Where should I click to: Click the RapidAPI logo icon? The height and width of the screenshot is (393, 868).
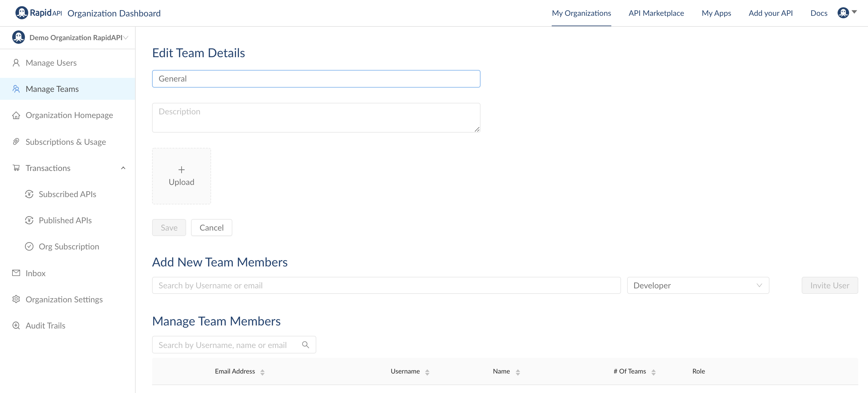(x=22, y=13)
